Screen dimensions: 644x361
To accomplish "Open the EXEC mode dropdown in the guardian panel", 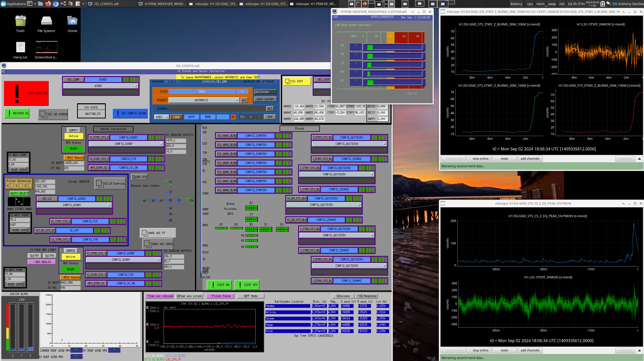I will point(161,117).
